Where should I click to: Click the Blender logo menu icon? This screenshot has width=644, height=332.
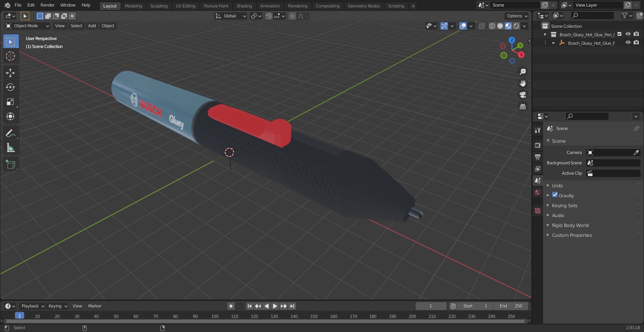(x=7, y=5)
